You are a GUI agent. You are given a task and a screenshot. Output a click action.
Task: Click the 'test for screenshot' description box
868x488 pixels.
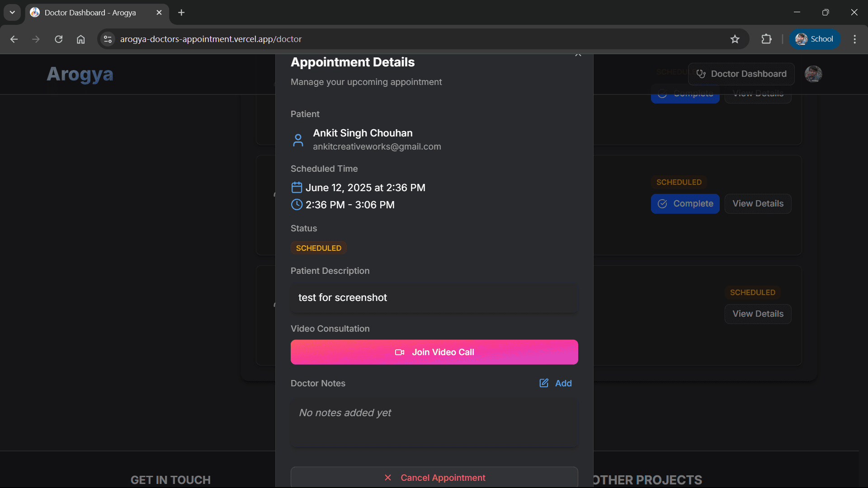(434, 298)
